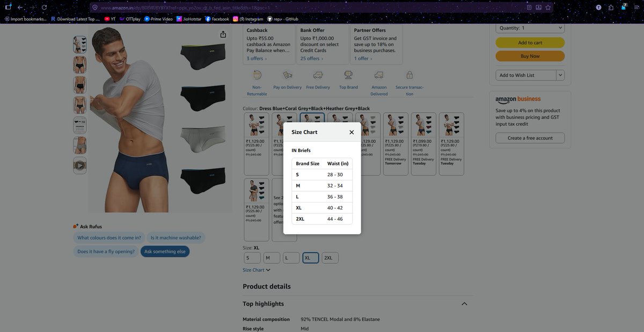
Task: Reload the Amazon product page
Action: coord(44,8)
